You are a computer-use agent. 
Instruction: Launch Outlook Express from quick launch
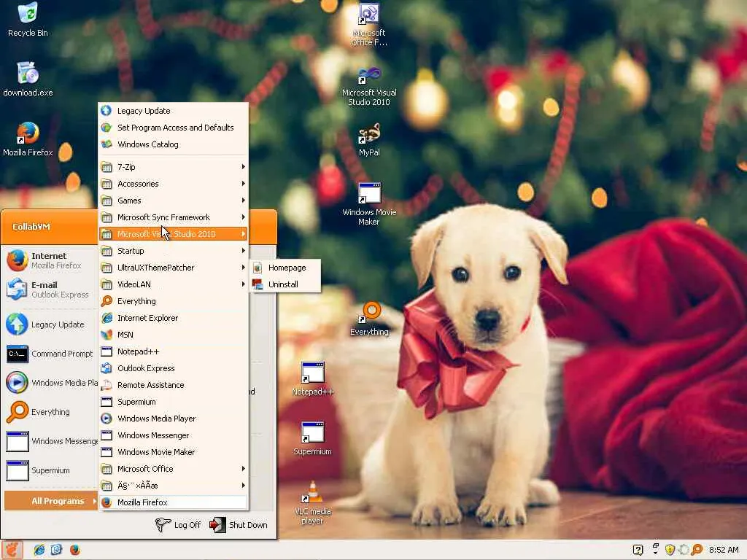56,550
